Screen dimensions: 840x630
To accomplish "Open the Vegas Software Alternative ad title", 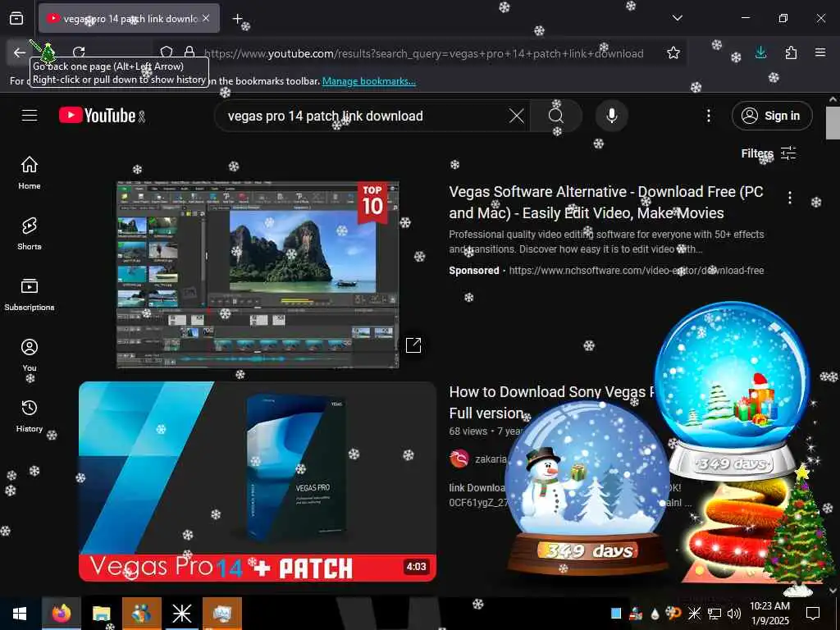I will pos(606,202).
